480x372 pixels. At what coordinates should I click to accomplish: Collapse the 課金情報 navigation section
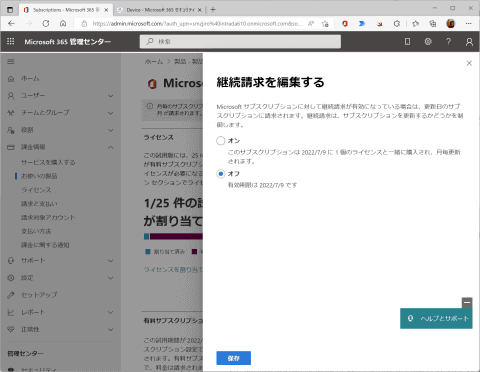coord(111,147)
